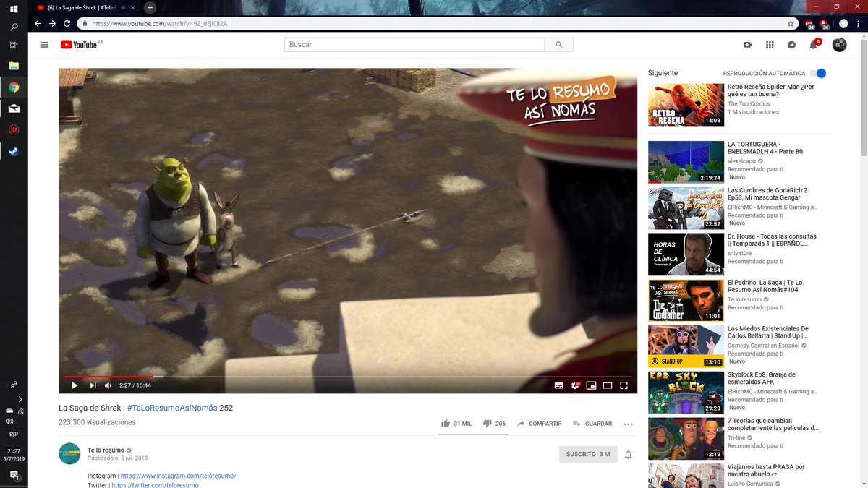Open the YouTube hamburger guide menu
Screen dimensions: 868x488
click(44, 45)
